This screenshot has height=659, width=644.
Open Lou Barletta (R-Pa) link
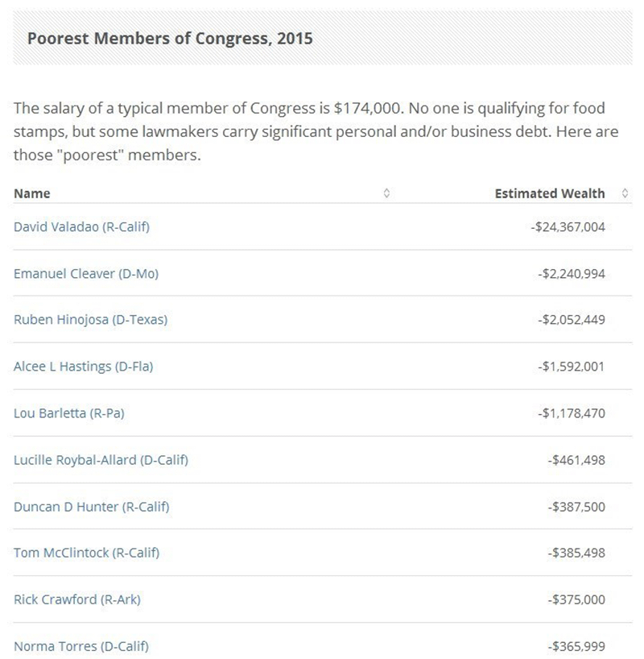[69, 413]
